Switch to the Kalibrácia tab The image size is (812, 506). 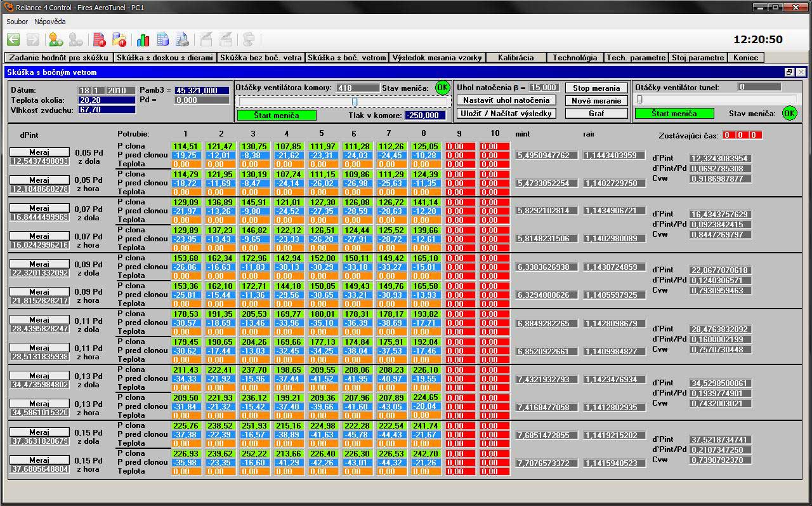tap(516, 57)
